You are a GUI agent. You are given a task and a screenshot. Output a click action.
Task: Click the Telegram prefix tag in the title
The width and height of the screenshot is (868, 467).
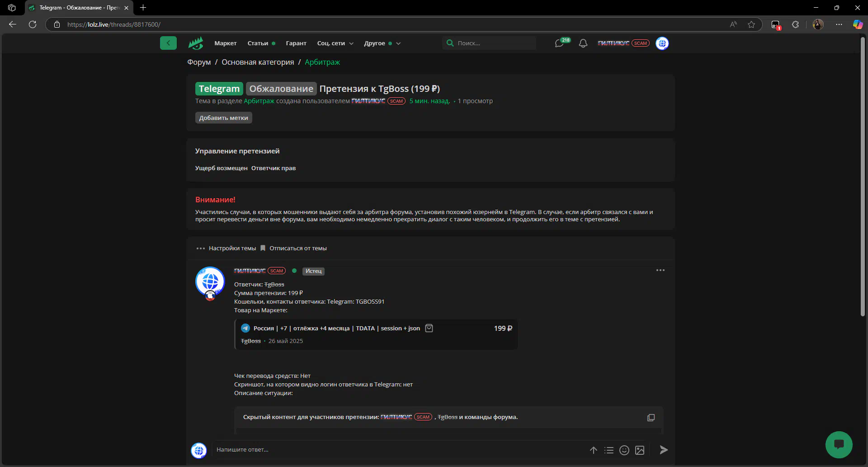tap(219, 89)
